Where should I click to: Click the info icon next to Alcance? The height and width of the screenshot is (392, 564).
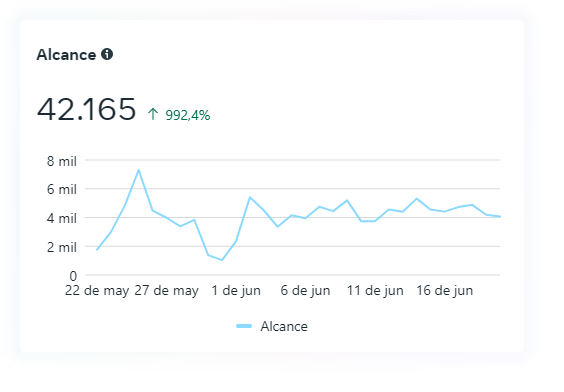pyautogui.click(x=107, y=54)
